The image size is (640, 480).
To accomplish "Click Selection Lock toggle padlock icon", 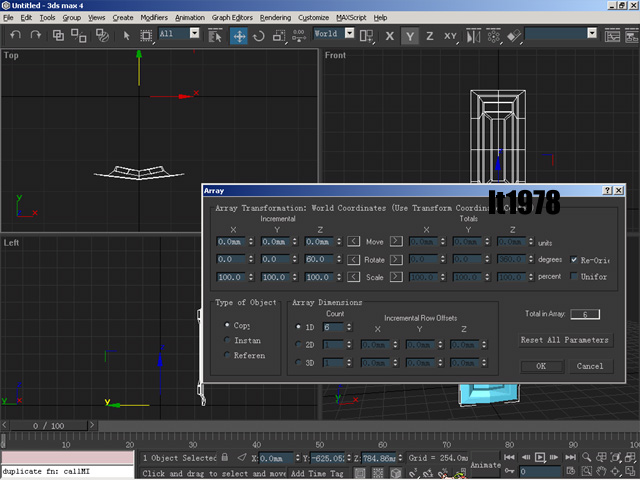I will pos(224,458).
